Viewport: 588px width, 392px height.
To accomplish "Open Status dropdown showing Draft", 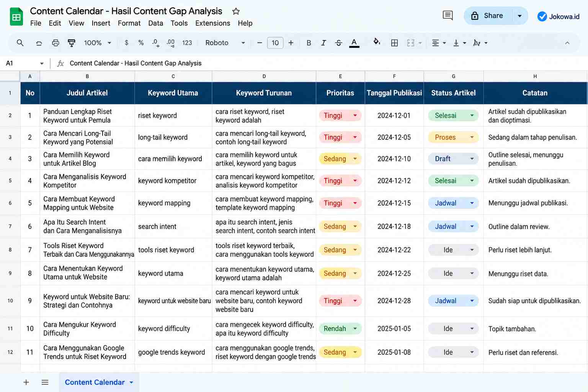I will coord(453,159).
